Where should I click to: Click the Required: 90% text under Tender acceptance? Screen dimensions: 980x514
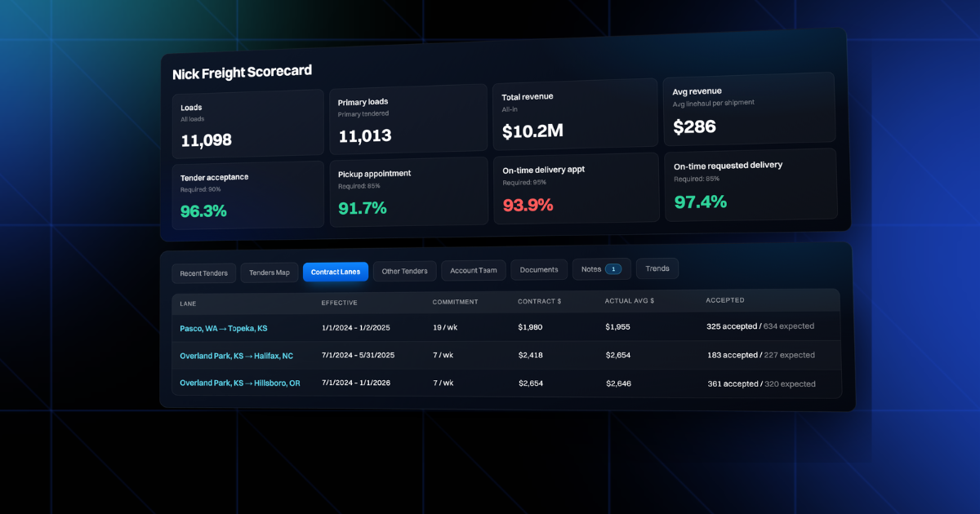pos(201,189)
